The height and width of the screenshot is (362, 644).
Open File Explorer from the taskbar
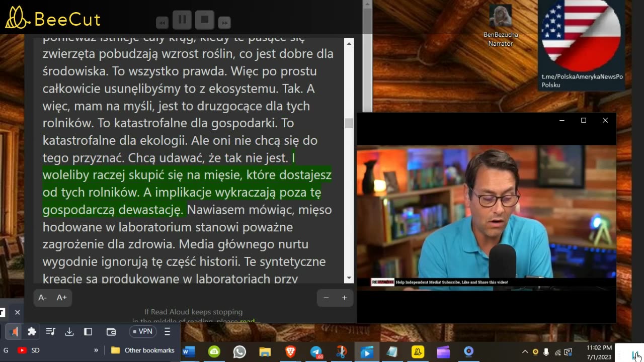pyautogui.click(x=265, y=352)
